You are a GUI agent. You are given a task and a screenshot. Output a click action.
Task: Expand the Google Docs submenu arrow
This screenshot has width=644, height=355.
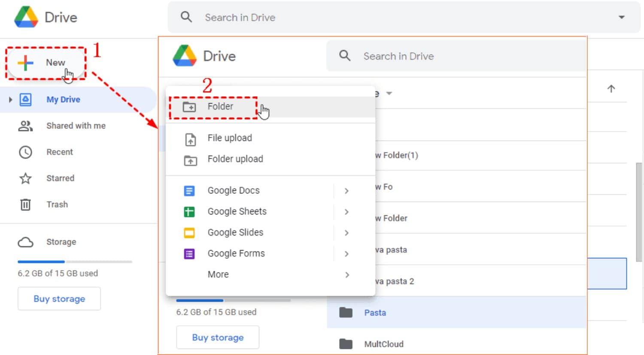coord(346,191)
